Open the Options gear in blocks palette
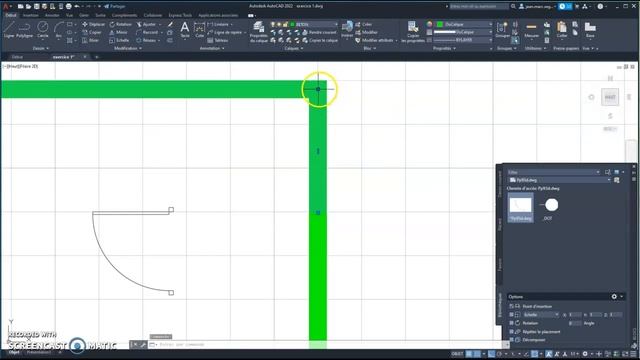This screenshot has width=640, height=360. pos(614,296)
